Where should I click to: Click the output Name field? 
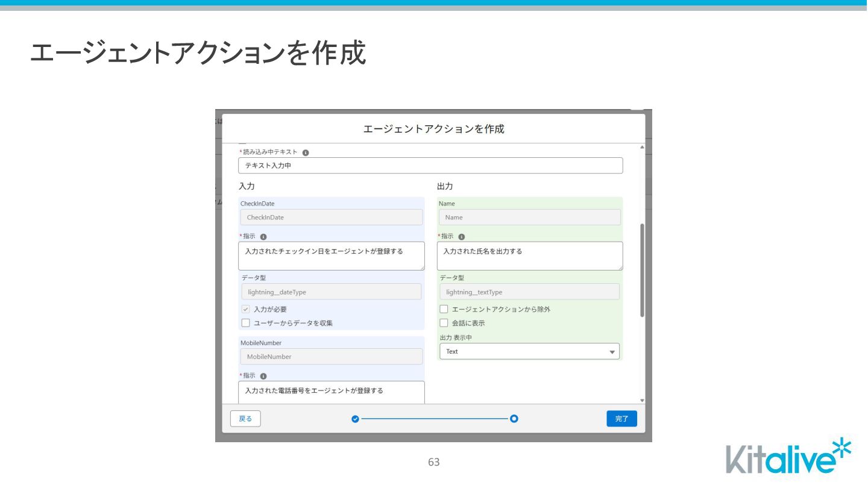pyautogui.click(x=529, y=217)
